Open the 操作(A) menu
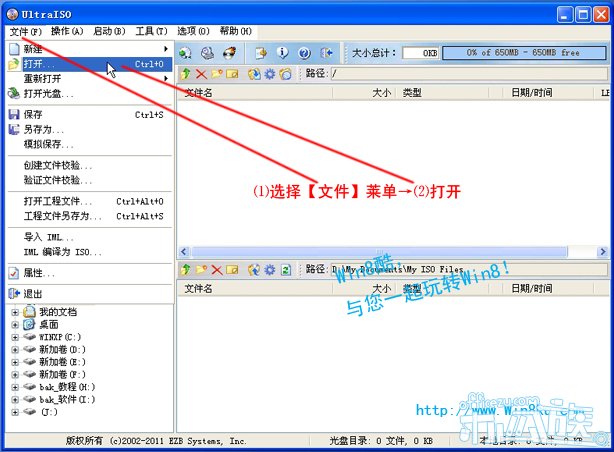This screenshot has width=614, height=452. click(x=67, y=31)
